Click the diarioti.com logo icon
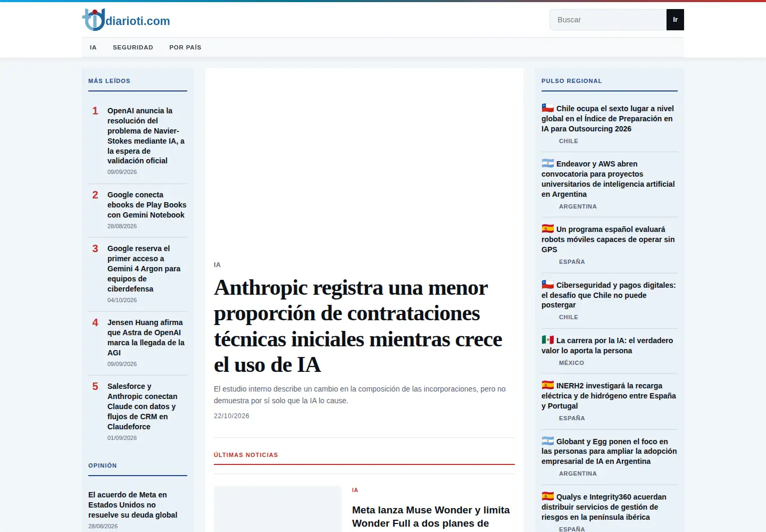This screenshot has height=532, width=766. (x=94, y=20)
